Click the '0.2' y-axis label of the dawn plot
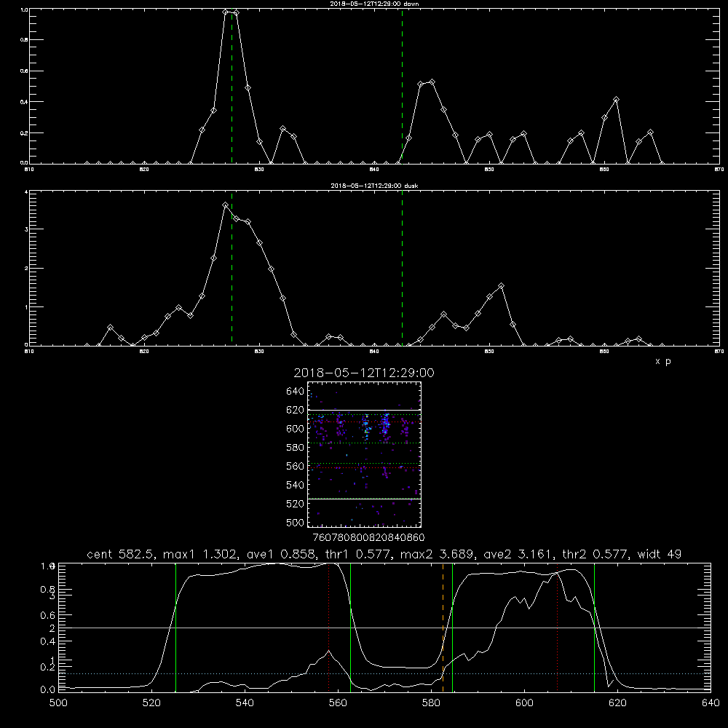Image resolution: width=728 pixels, height=728 pixels. (24, 132)
